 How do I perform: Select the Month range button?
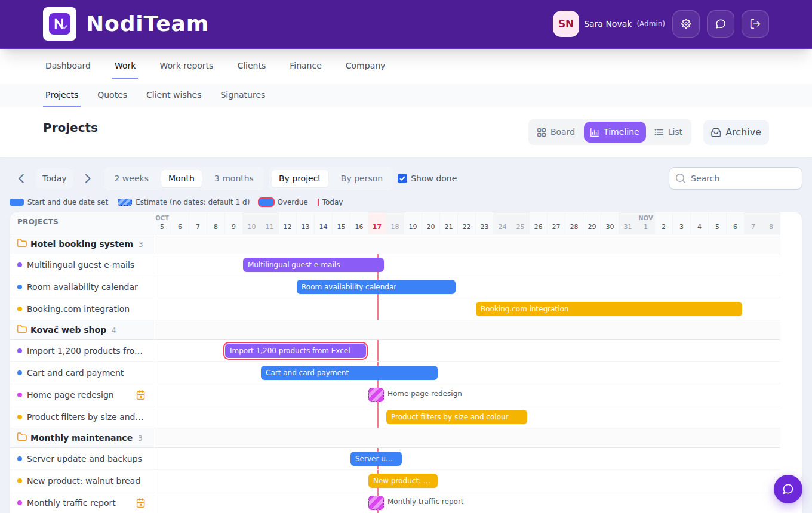(x=182, y=178)
